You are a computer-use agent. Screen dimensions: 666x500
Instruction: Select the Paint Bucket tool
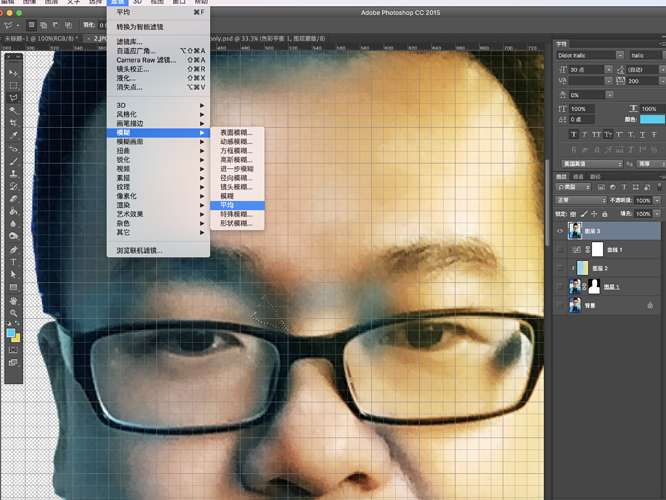[x=13, y=211]
